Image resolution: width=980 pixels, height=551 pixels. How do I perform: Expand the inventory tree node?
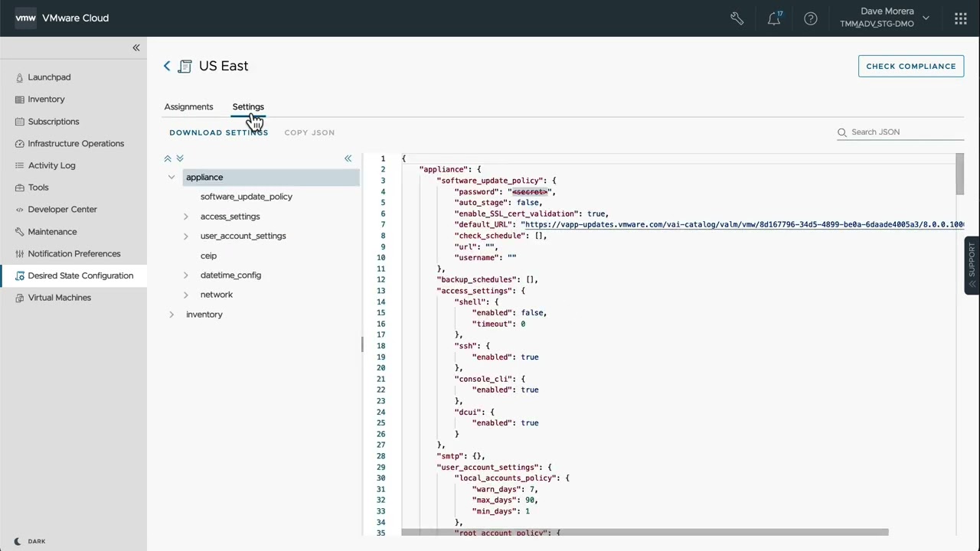click(171, 315)
